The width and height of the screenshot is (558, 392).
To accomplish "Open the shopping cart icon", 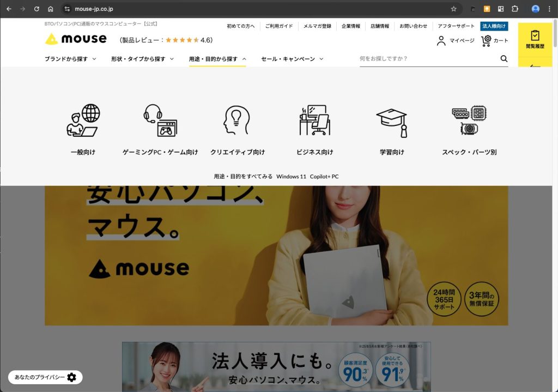I will tap(486, 40).
